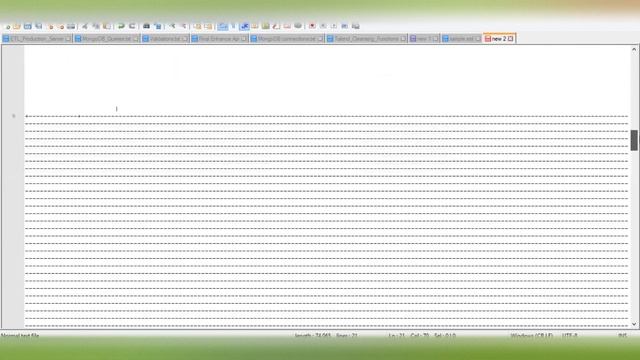The height and width of the screenshot is (360, 640).
Task: Click the Close All toolbar icon
Action: [61, 27]
